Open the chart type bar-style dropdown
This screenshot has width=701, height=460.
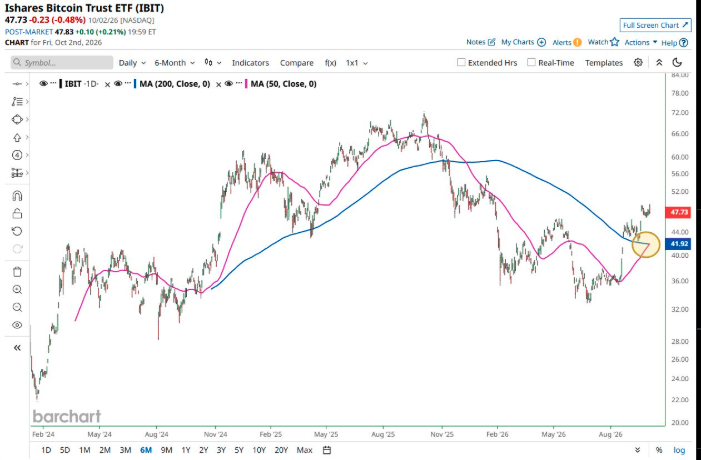point(213,63)
